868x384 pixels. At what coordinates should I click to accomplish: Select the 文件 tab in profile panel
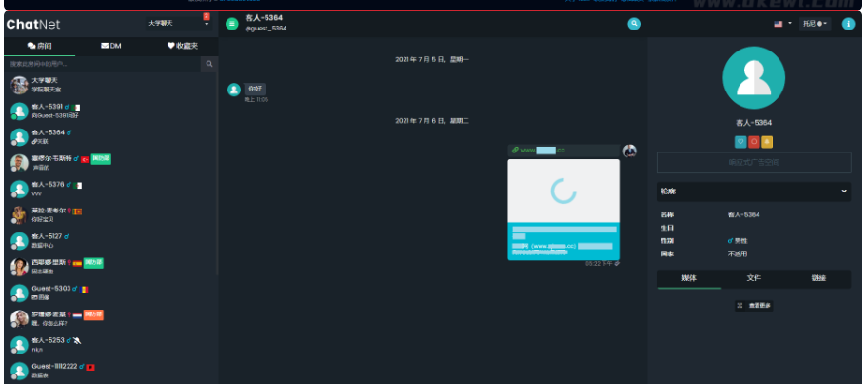(x=753, y=279)
